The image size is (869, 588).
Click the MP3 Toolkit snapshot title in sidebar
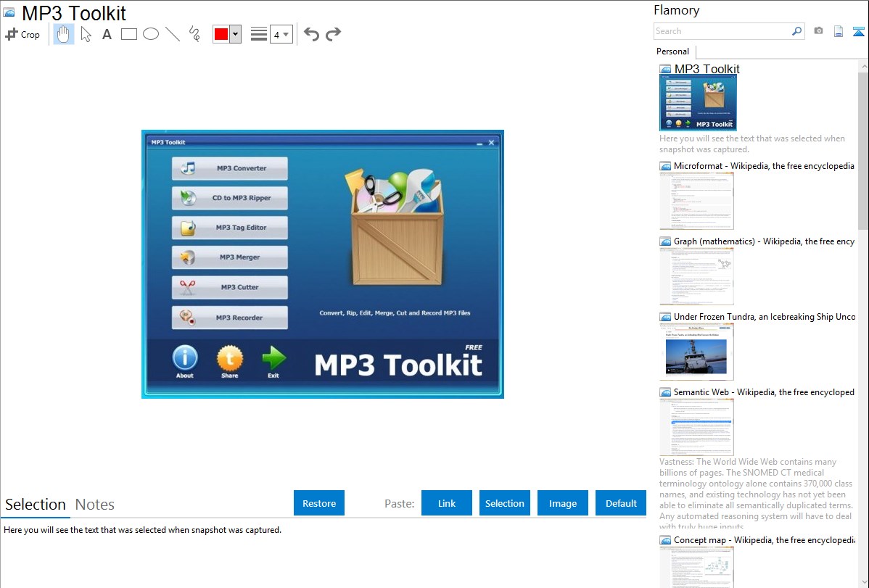point(707,69)
